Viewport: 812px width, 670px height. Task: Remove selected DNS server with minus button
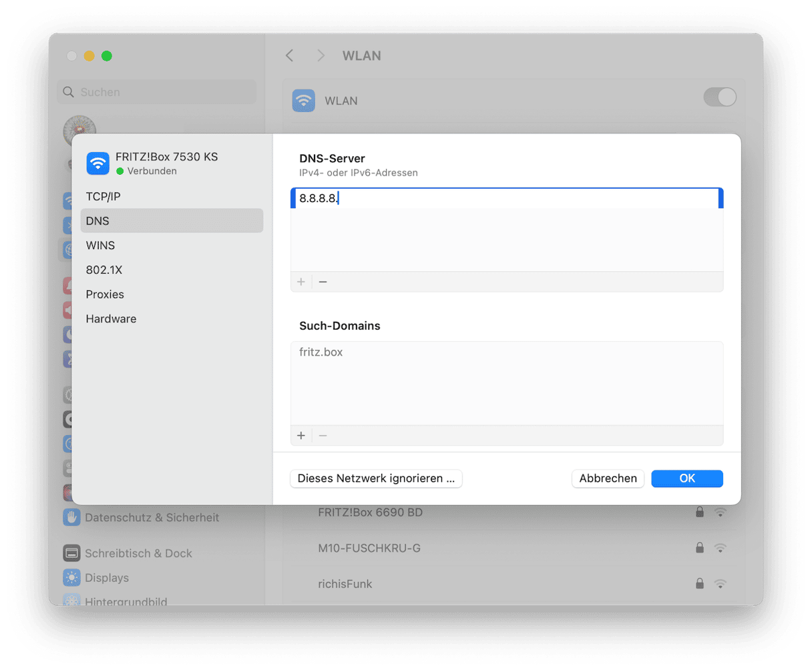coord(323,282)
